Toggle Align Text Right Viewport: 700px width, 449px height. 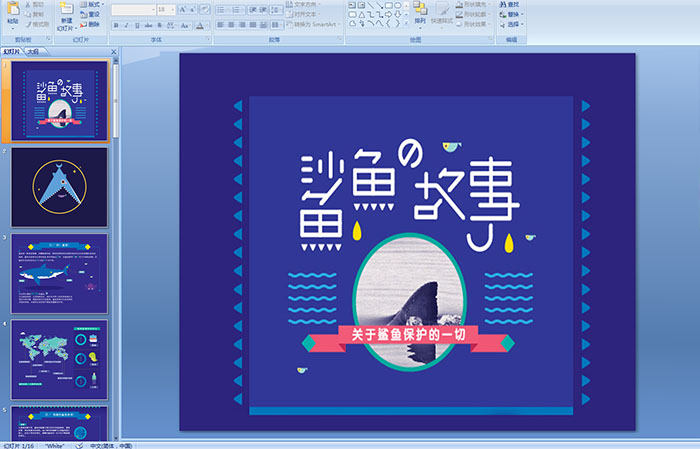(242, 25)
